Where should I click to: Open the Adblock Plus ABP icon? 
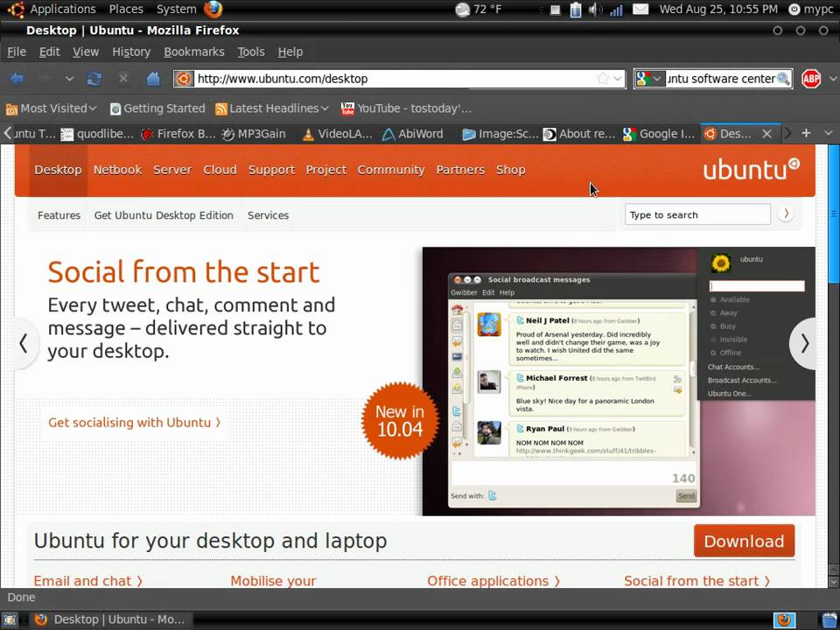click(x=811, y=79)
